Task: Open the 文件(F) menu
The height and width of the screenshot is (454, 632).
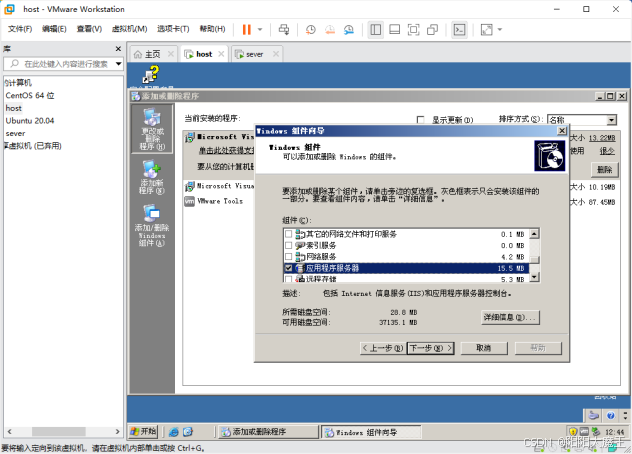Action: pyautogui.click(x=20, y=29)
